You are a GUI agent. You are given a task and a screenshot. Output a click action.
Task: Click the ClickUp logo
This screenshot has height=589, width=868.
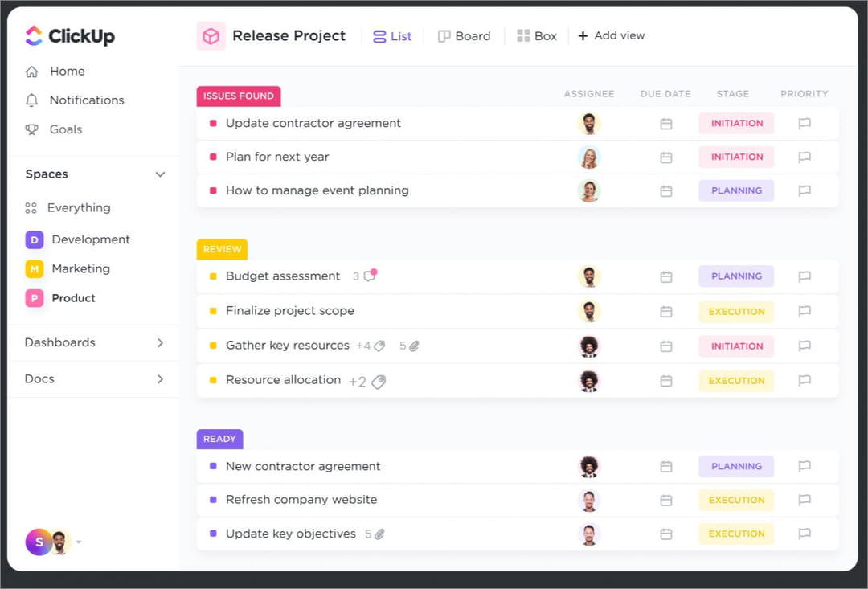coord(70,36)
